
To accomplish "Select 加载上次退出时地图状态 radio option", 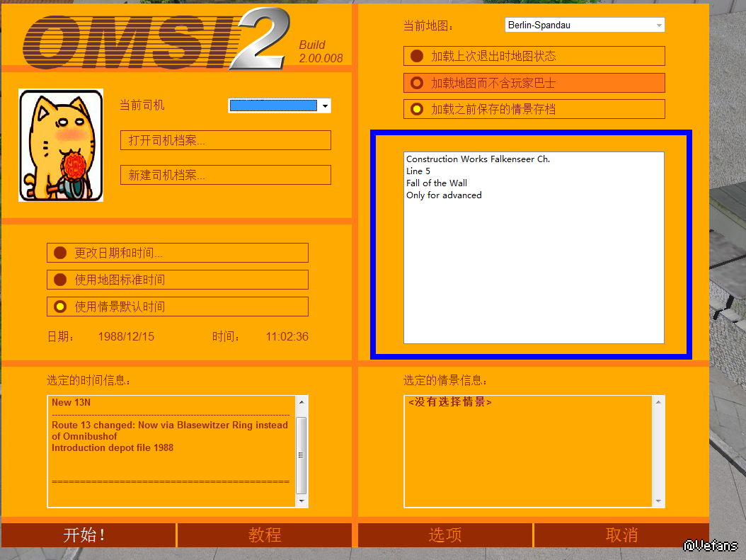I will [x=534, y=56].
